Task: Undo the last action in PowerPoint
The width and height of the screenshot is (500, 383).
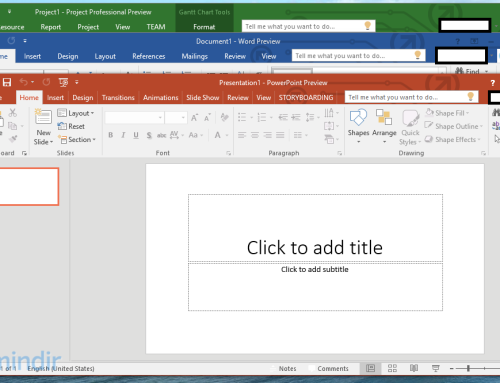Action: click(23, 82)
